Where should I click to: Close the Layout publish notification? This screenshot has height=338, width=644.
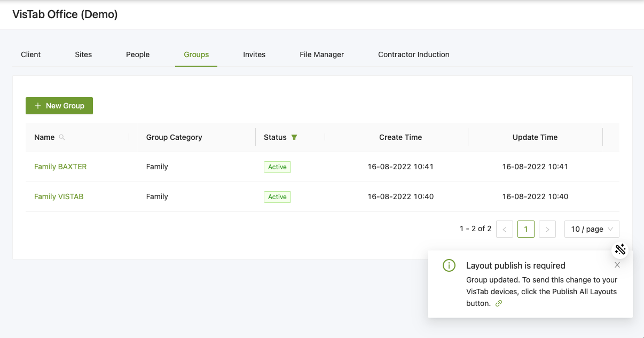617,265
